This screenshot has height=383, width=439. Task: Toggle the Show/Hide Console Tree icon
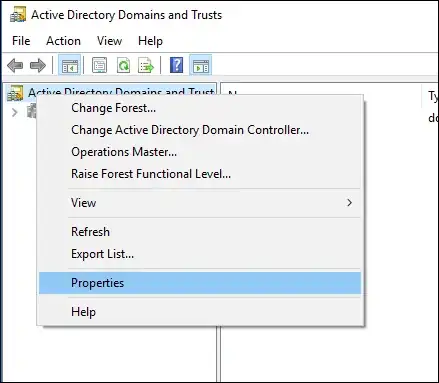tap(70, 65)
